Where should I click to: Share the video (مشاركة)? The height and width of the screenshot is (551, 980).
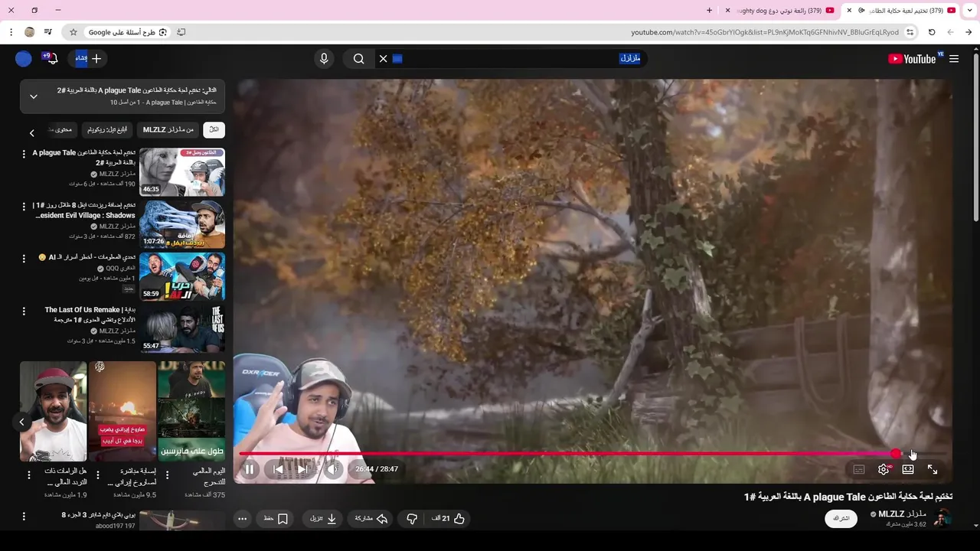pyautogui.click(x=371, y=519)
